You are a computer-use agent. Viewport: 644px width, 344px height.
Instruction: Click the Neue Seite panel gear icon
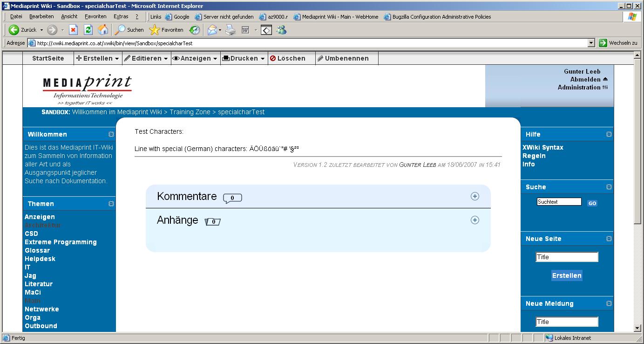(x=609, y=239)
